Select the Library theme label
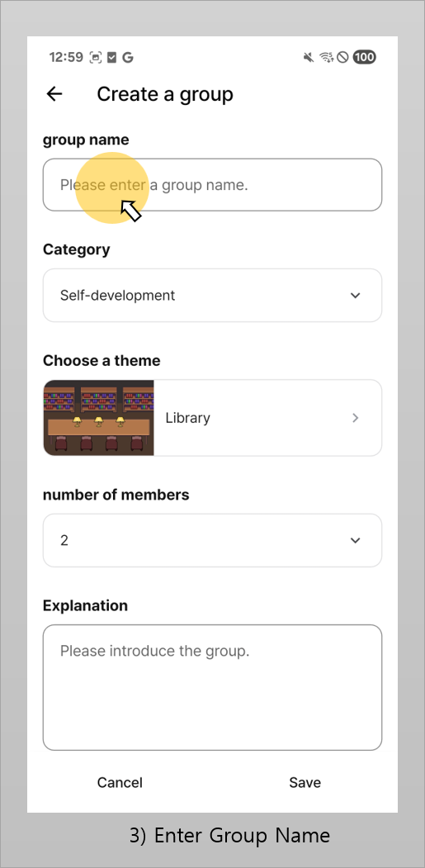425x868 pixels. (x=187, y=418)
